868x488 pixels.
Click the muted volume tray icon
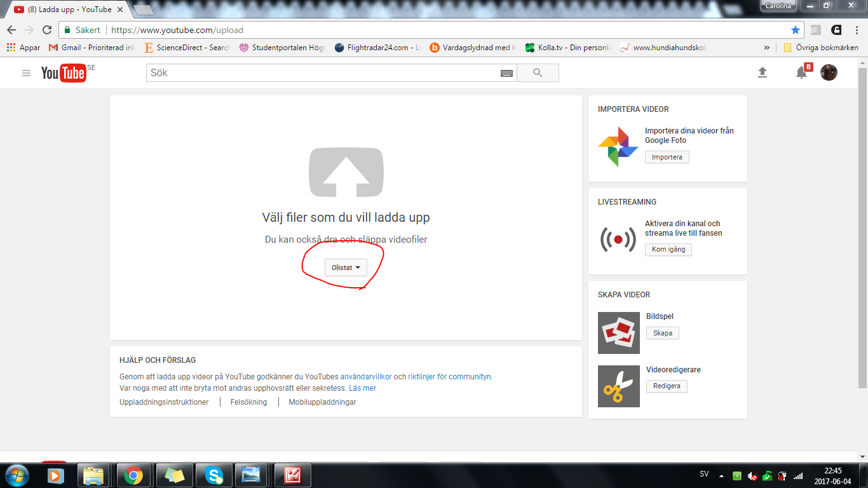(x=752, y=476)
